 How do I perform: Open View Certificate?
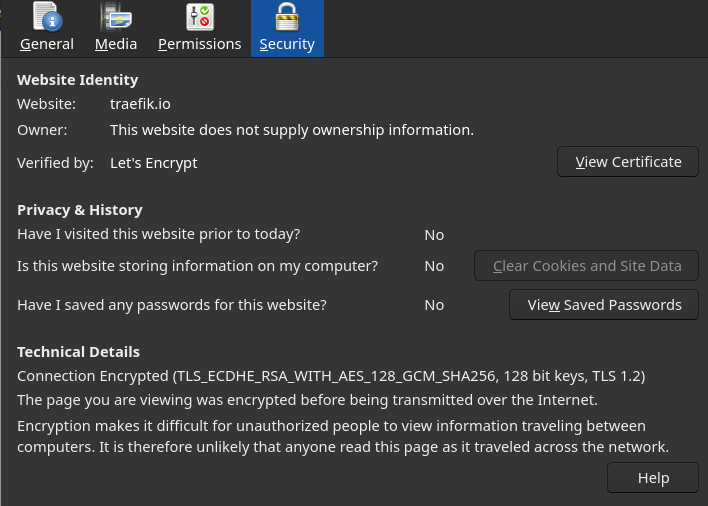click(x=628, y=162)
